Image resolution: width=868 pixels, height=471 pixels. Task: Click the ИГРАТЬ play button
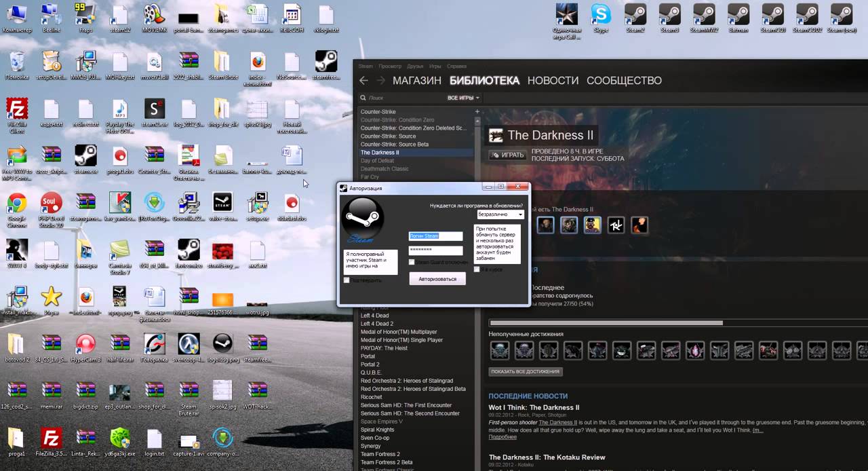coord(507,155)
